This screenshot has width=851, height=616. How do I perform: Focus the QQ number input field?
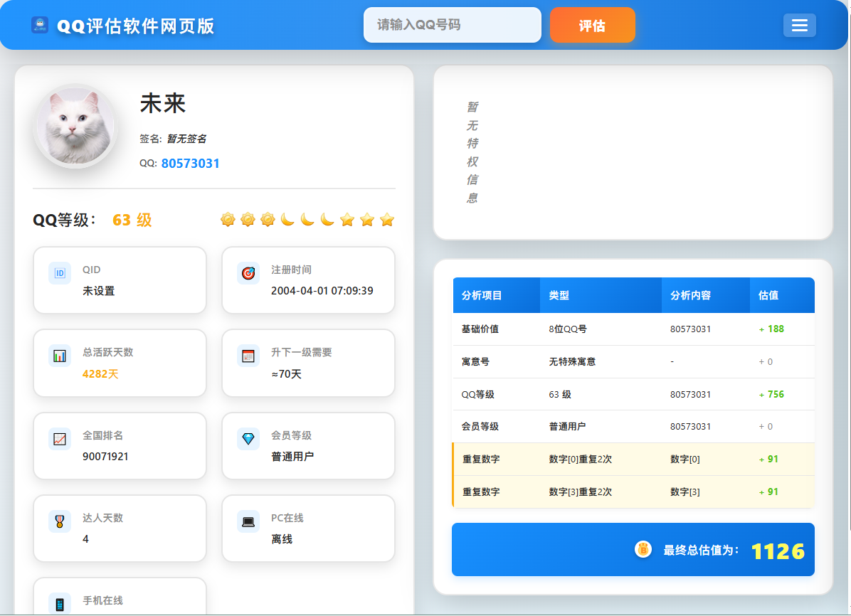click(452, 25)
